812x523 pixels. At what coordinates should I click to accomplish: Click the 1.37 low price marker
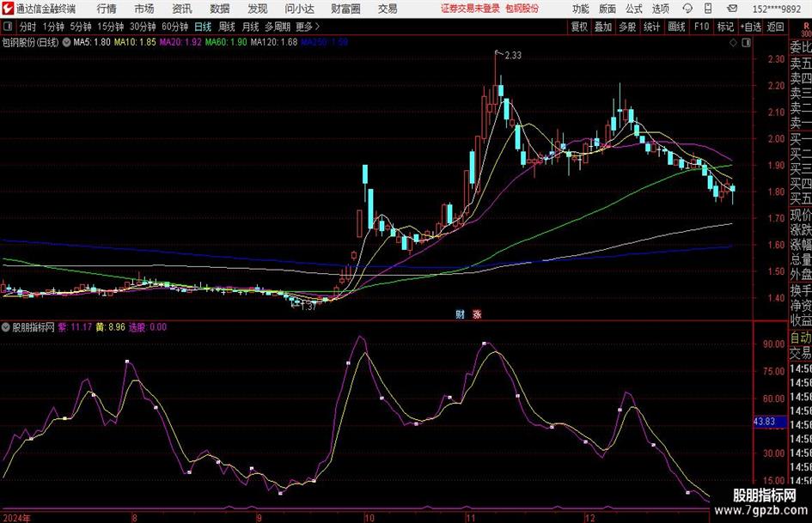(x=308, y=307)
